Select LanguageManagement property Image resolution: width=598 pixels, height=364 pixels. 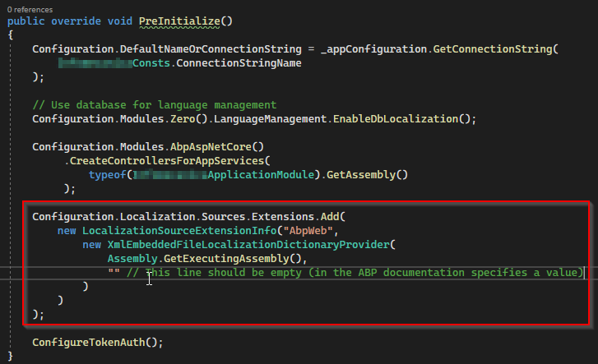(x=270, y=119)
